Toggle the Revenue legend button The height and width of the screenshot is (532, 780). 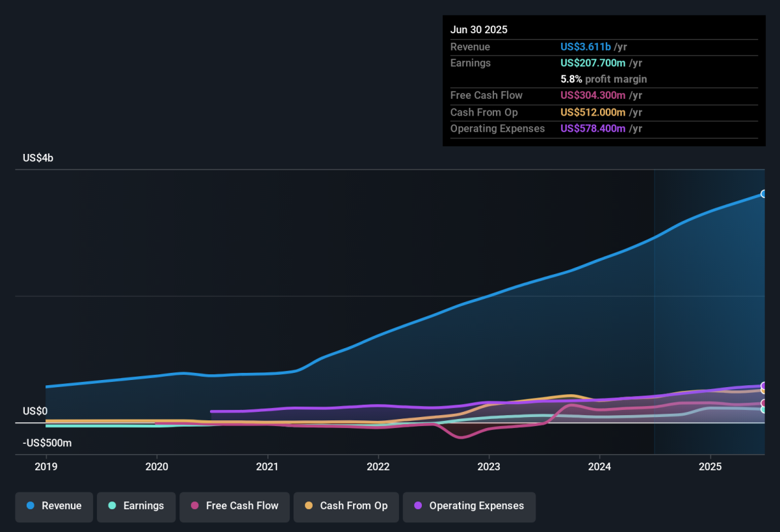tap(54, 506)
